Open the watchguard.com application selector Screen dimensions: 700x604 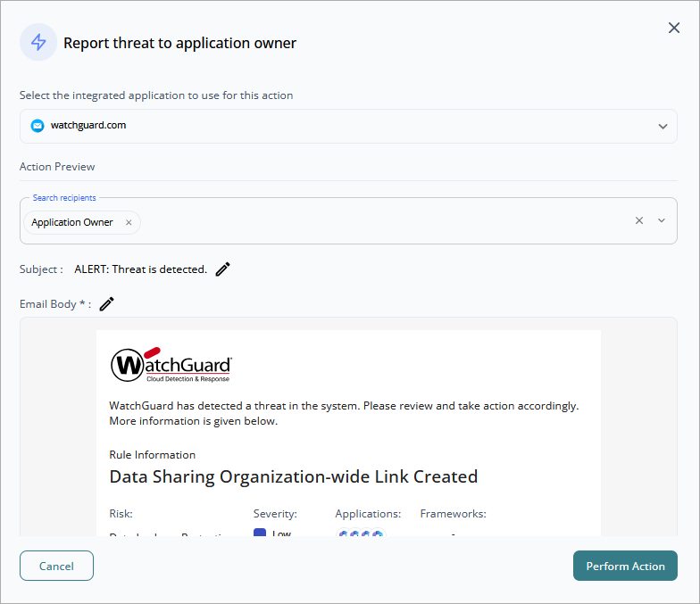[348, 127]
